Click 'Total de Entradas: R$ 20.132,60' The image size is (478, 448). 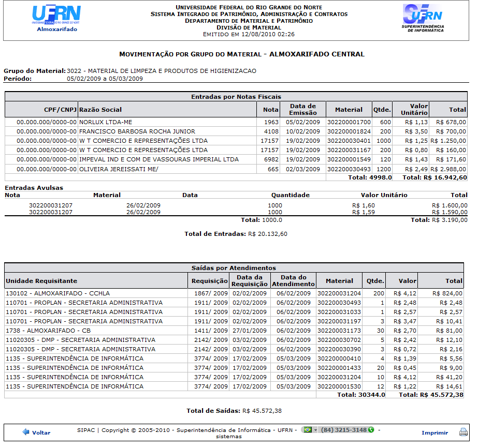tap(236, 234)
